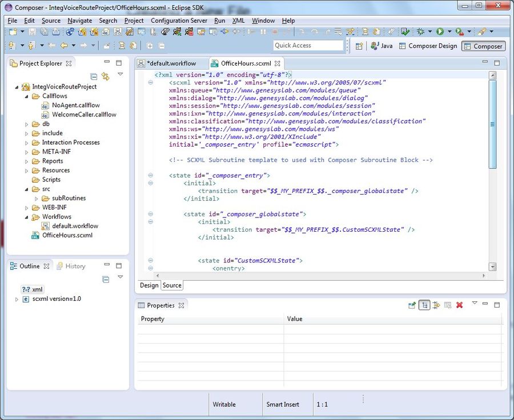Select the Composer perspective button
514x420 pixels.
[x=484, y=46]
